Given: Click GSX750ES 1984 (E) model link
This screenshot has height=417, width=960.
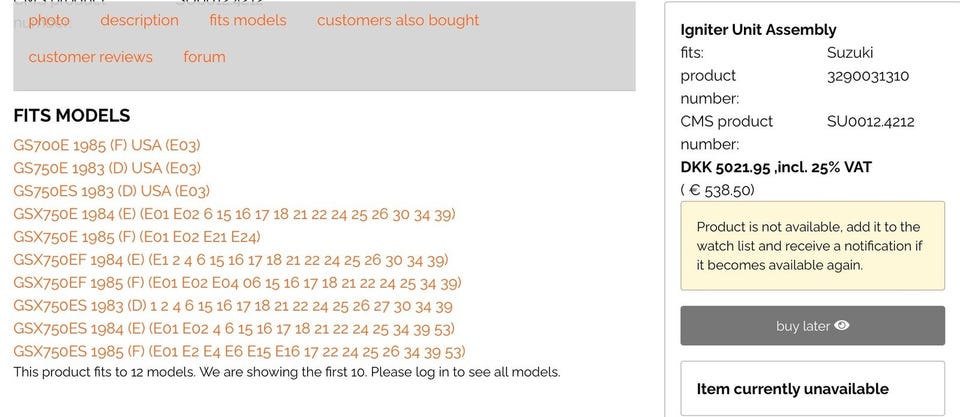Looking at the screenshot, I should pos(234,329).
